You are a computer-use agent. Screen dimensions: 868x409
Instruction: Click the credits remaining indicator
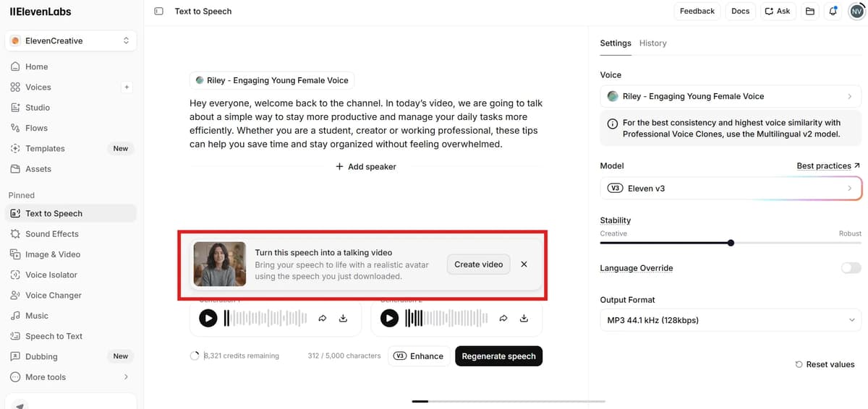click(234, 356)
